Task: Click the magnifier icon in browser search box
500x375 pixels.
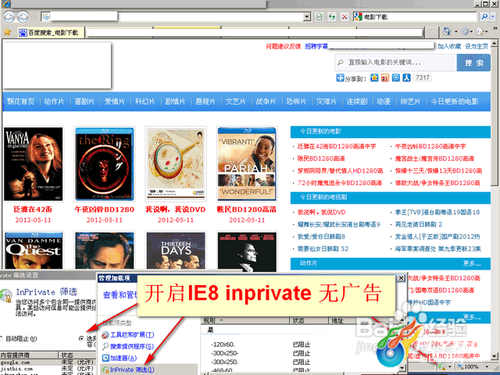Action: coord(484,16)
